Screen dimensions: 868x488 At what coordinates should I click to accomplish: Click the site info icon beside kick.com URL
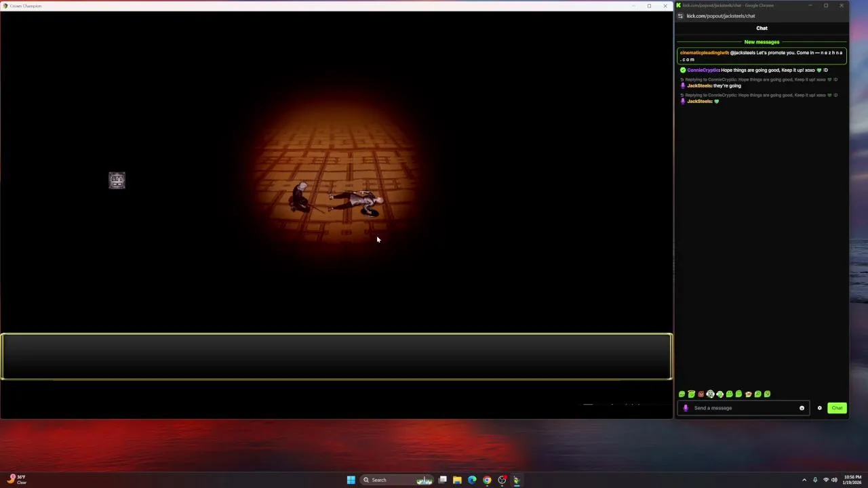681,16
